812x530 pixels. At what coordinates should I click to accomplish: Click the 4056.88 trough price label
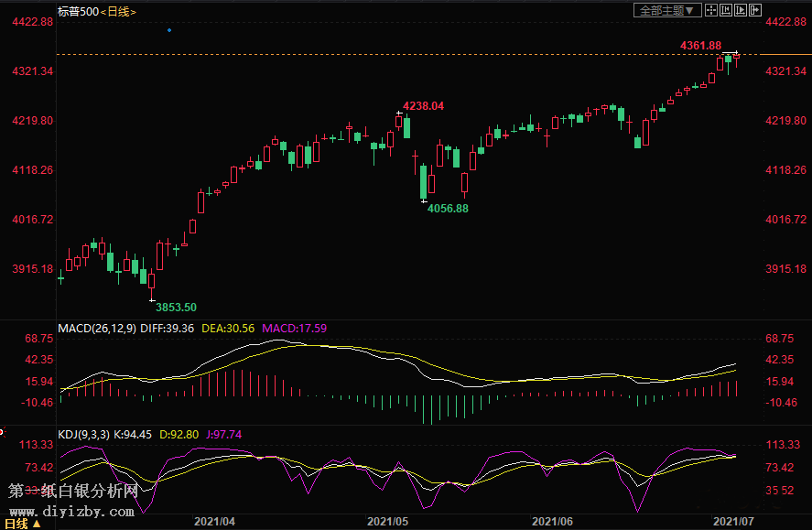tap(449, 208)
